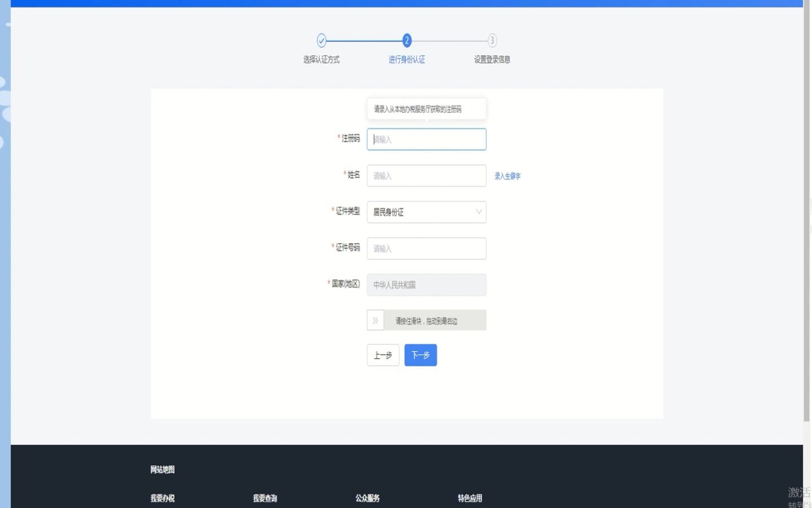Click the 我要查询 footer link
This screenshot has height=508, width=812.
click(x=265, y=498)
